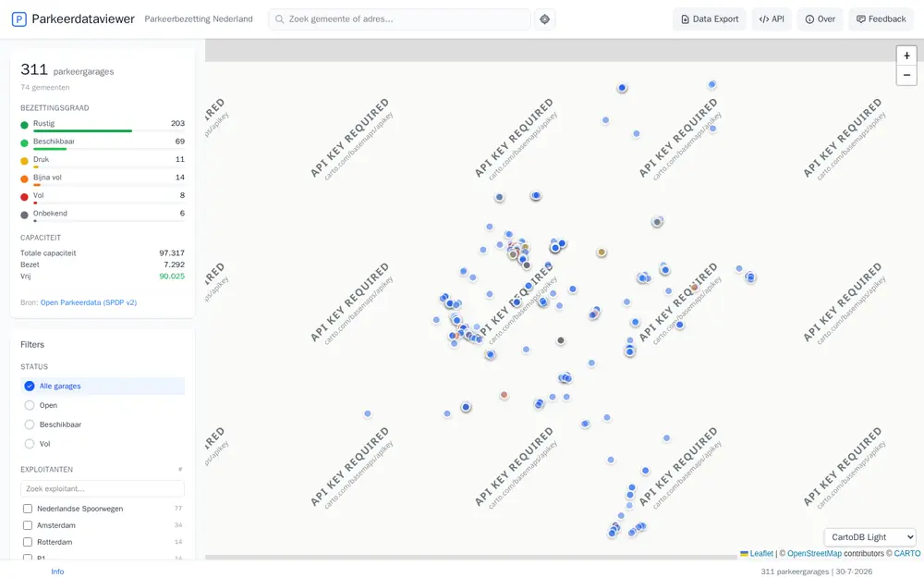Click the red Vol legend dot
This screenshot has height=578, width=924.
tap(24, 197)
